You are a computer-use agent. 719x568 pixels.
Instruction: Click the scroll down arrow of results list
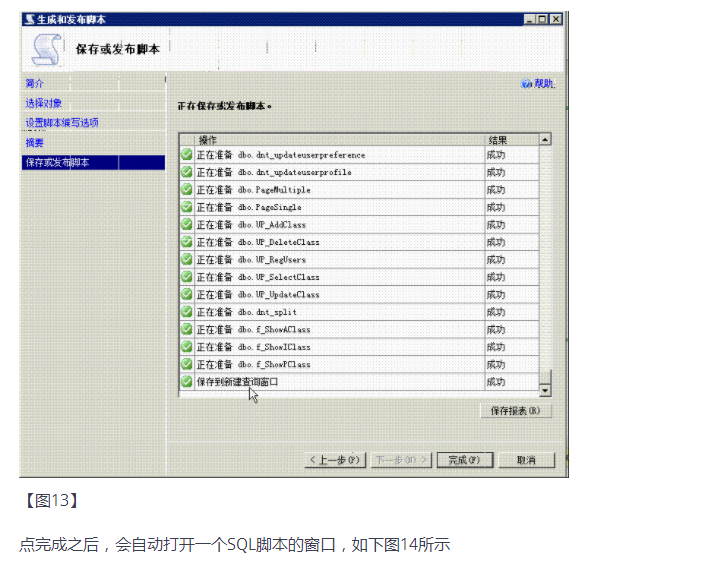pyautogui.click(x=545, y=391)
